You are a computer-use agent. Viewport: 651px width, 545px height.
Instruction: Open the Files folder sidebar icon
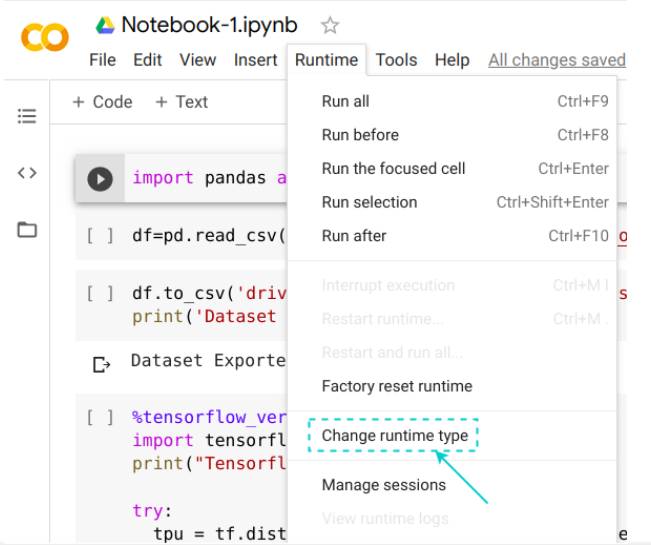coord(27,230)
